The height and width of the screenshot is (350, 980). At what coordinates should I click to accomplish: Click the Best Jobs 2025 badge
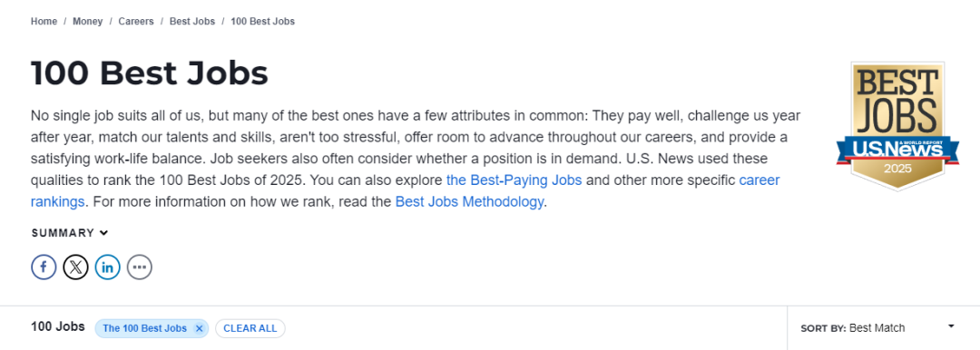point(897,126)
